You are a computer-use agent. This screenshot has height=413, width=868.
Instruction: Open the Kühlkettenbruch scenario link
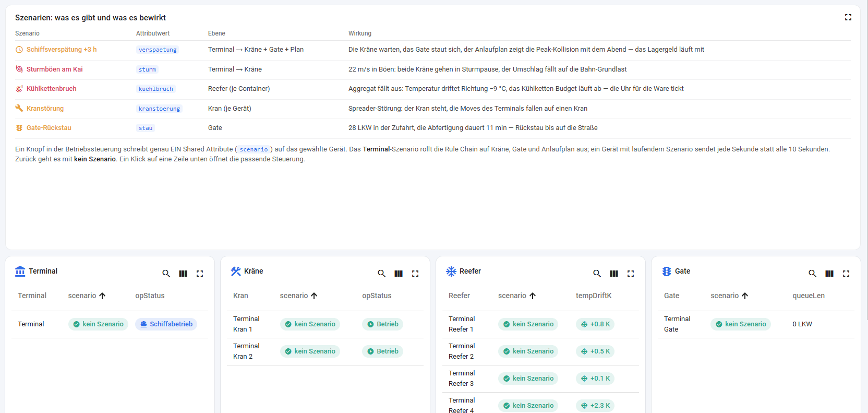[52, 89]
